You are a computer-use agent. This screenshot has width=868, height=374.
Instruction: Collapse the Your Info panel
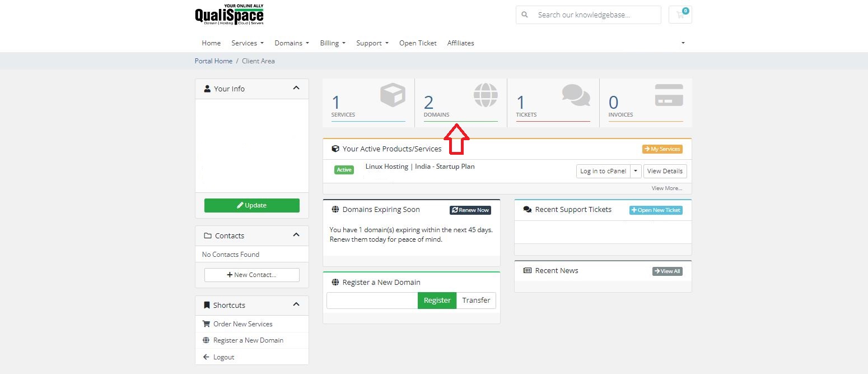[x=296, y=88]
